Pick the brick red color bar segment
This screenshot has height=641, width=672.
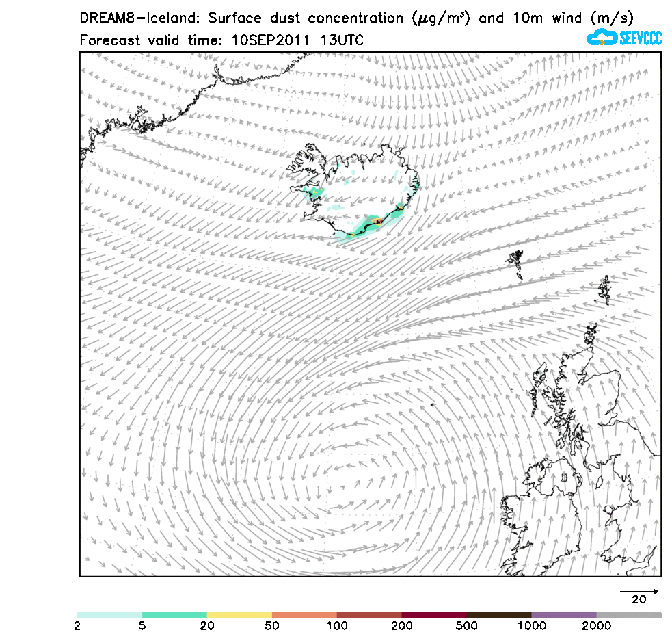point(369,615)
